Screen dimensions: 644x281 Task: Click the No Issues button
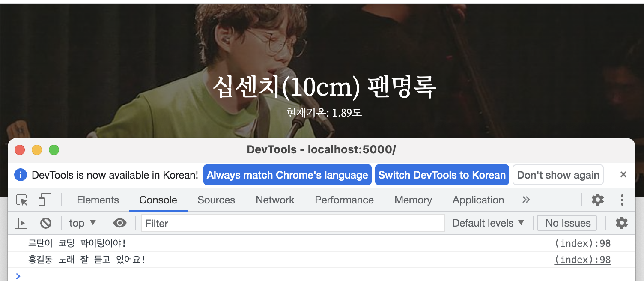(x=568, y=223)
